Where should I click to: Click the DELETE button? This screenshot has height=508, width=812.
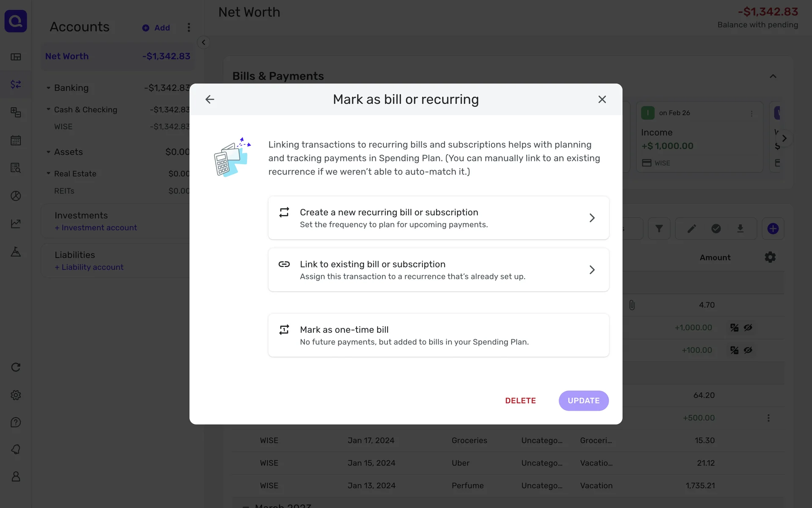520,401
